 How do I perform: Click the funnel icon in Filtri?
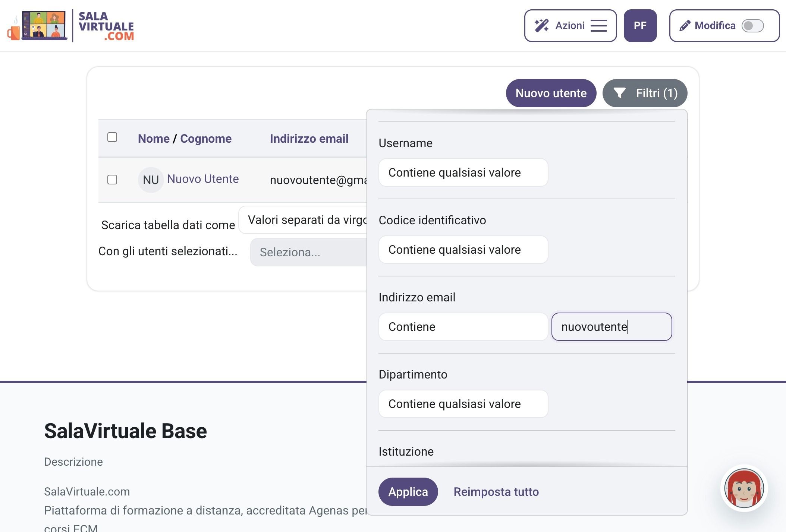[x=619, y=93]
